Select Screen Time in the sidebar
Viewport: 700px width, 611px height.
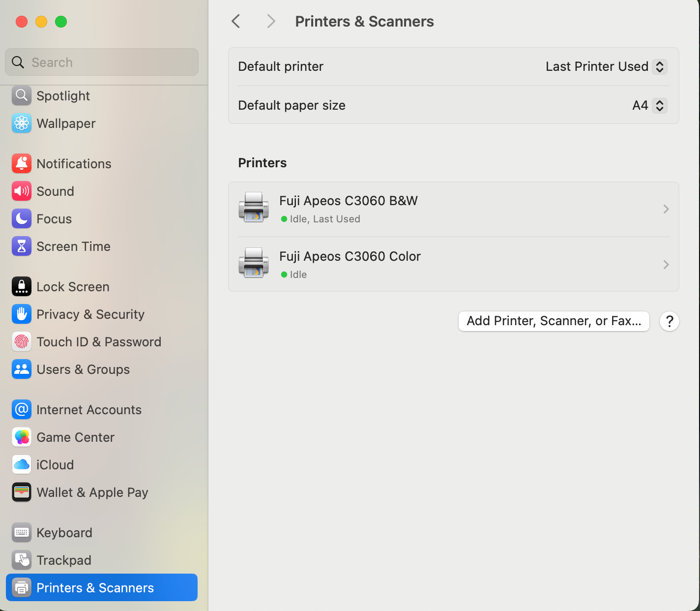tap(102, 246)
